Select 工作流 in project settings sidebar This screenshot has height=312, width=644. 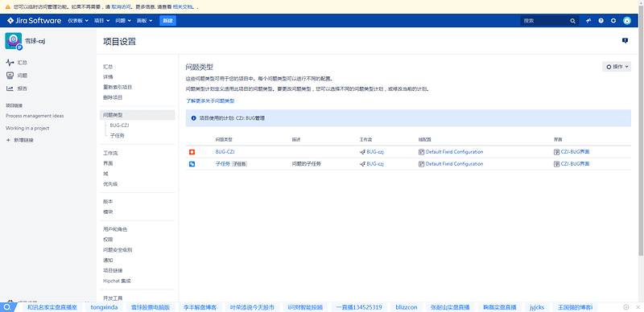pos(110,153)
